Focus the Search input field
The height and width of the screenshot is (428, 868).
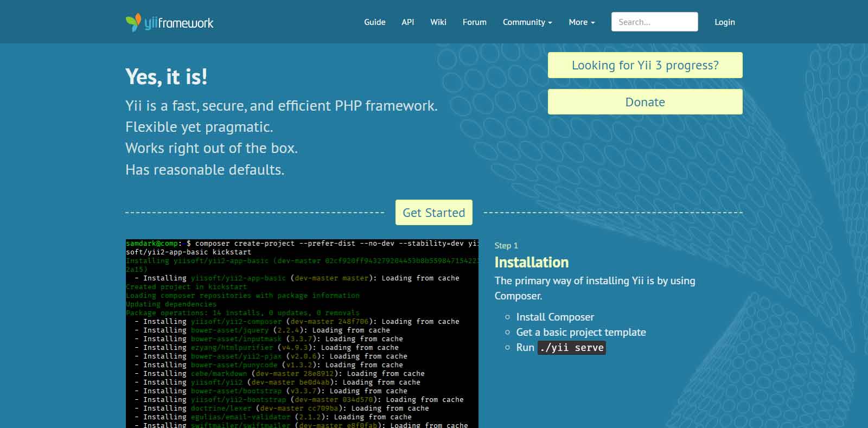(x=655, y=22)
